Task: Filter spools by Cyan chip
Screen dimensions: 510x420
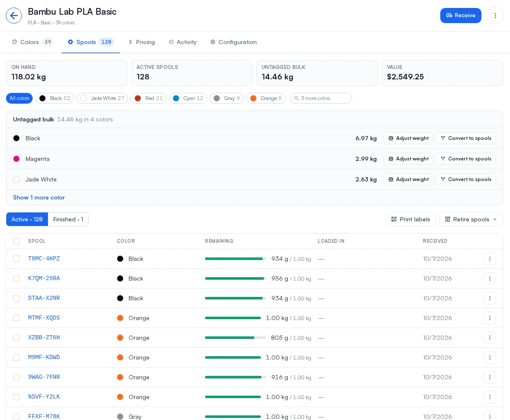Action: [x=188, y=98]
